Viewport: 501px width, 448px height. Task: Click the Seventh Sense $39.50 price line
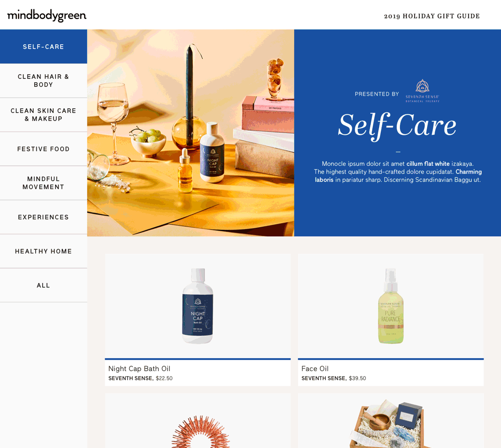[x=334, y=378]
